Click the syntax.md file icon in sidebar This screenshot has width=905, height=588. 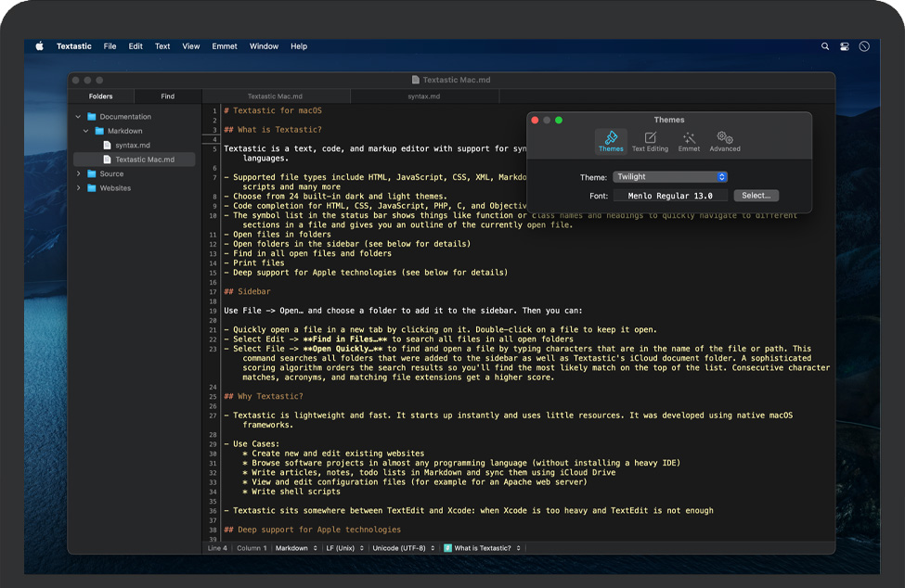click(x=108, y=146)
